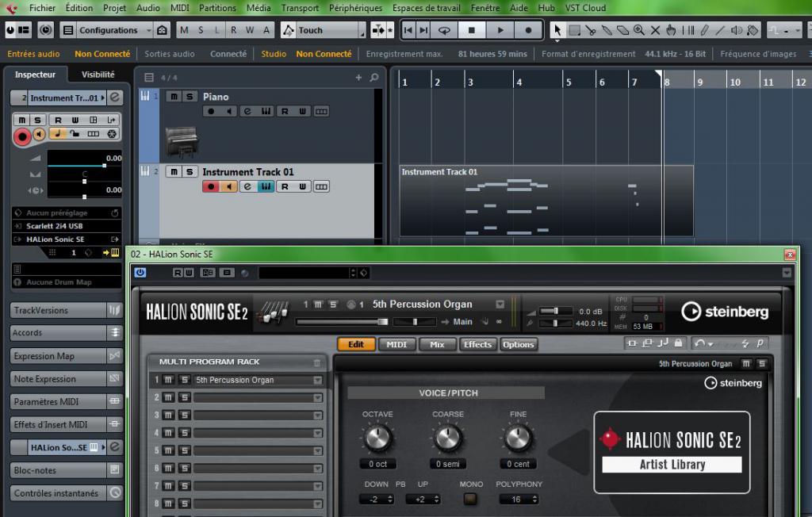
Task: Select the Line tool
Action: click(x=720, y=30)
